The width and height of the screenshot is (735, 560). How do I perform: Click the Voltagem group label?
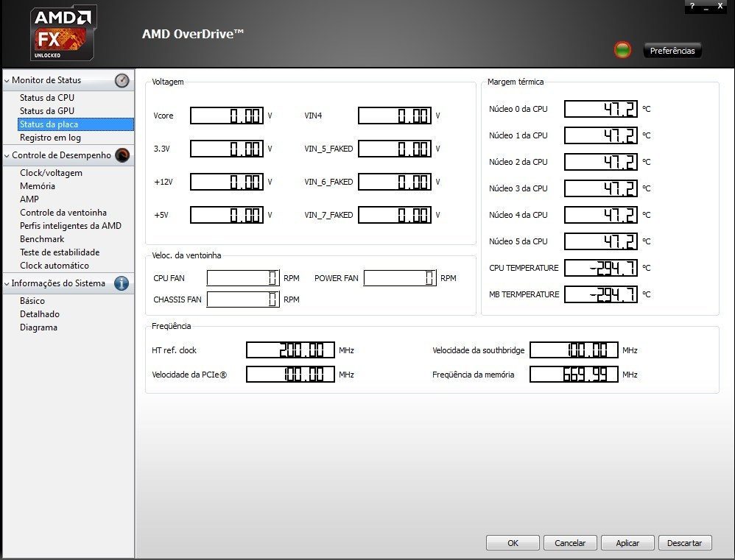168,82
